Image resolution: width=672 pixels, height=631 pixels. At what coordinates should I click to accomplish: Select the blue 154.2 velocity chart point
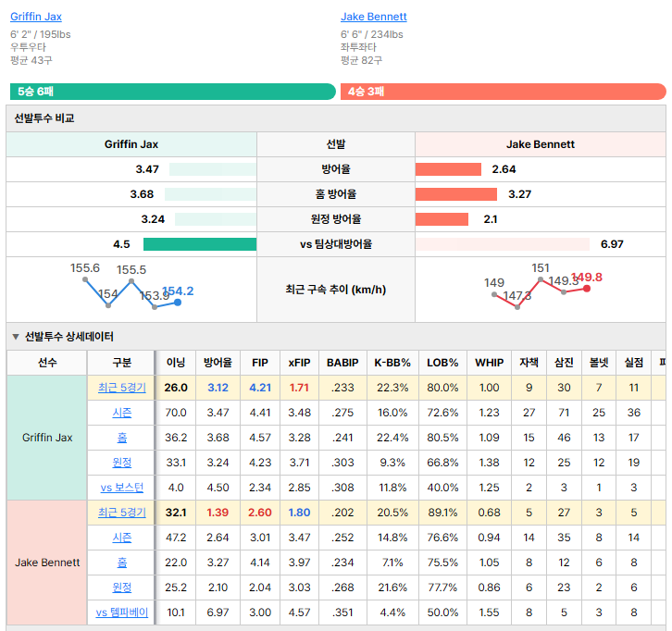(x=178, y=303)
